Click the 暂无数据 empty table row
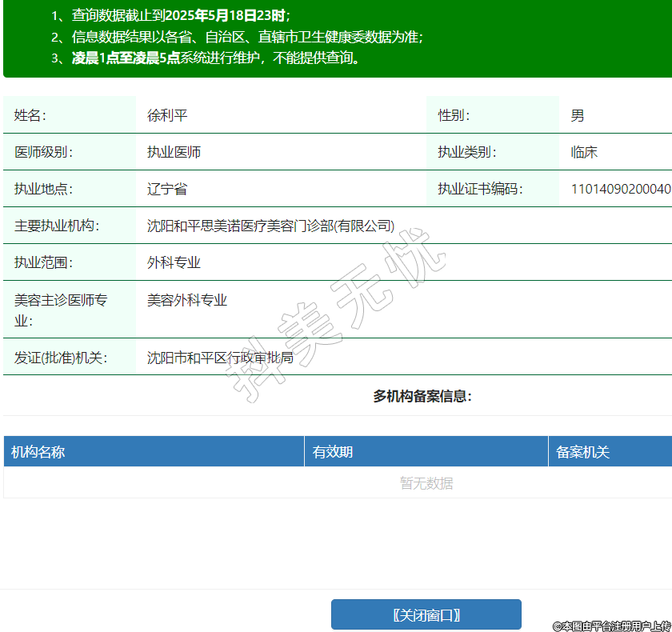Viewport: 672px width, 632px height. 426,483
